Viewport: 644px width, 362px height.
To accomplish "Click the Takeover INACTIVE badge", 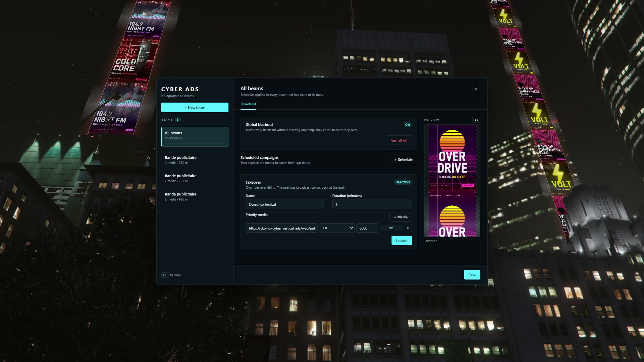I will pyautogui.click(x=402, y=182).
